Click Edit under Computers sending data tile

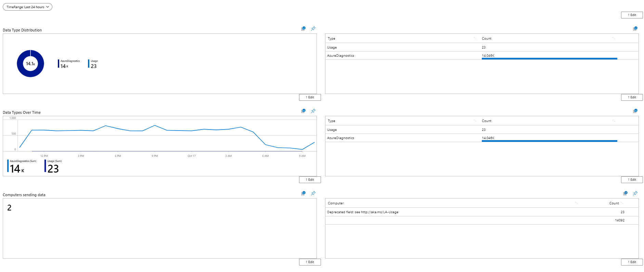pos(310,262)
